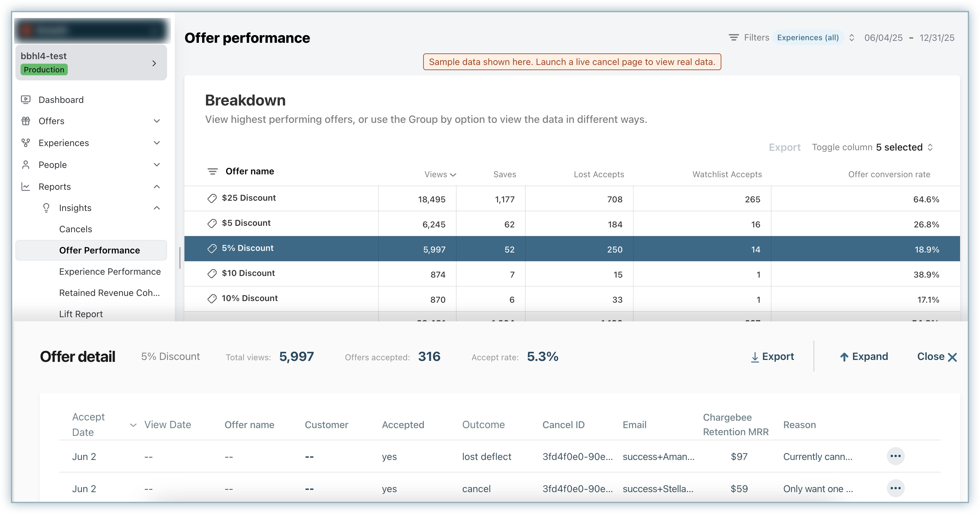The width and height of the screenshot is (980, 514).
Task: Open the Cancels insights page
Action: 76,229
